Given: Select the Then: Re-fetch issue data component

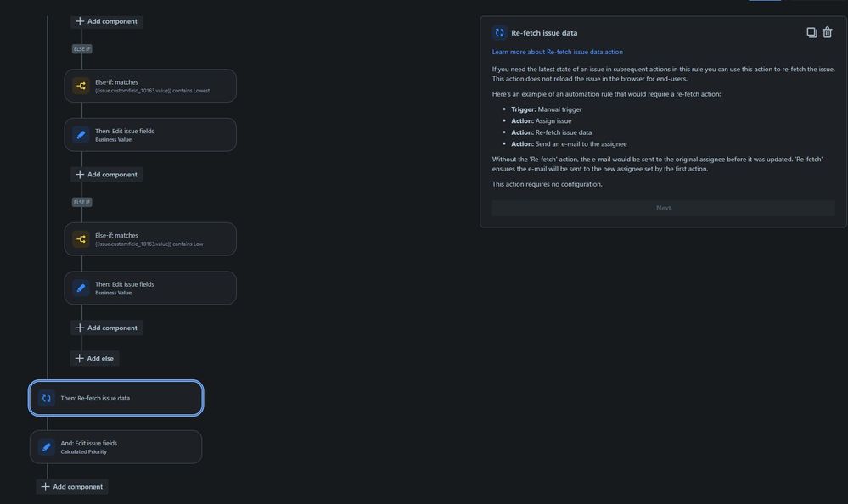Looking at the screenshot, I should coord(115,396).
